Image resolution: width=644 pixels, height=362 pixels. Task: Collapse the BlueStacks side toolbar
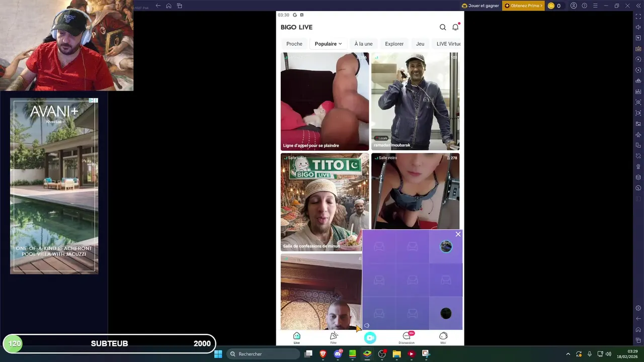[638, 6]
